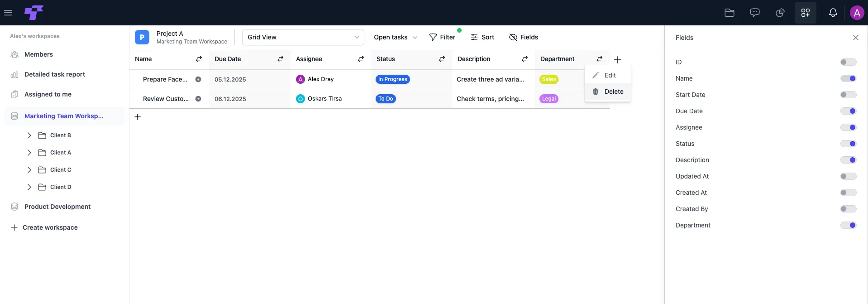Click the Sort button
868x304 pixels.
pyautogui.click(x=482, y=37)
